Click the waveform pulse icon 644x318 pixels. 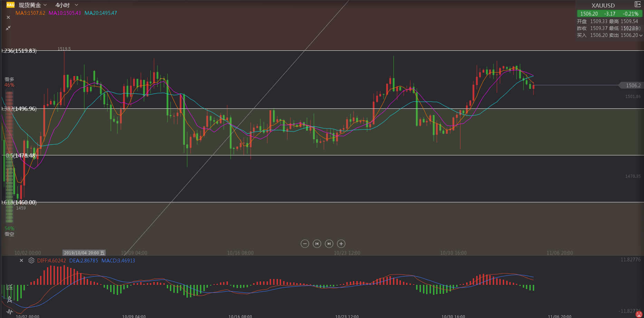tap(10, 312)
